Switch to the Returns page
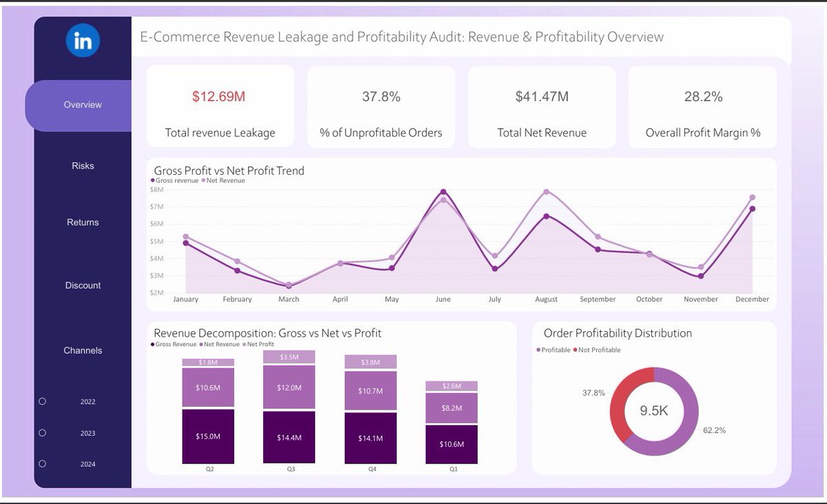This screenshot has height=504, width=827. [83, 222]
